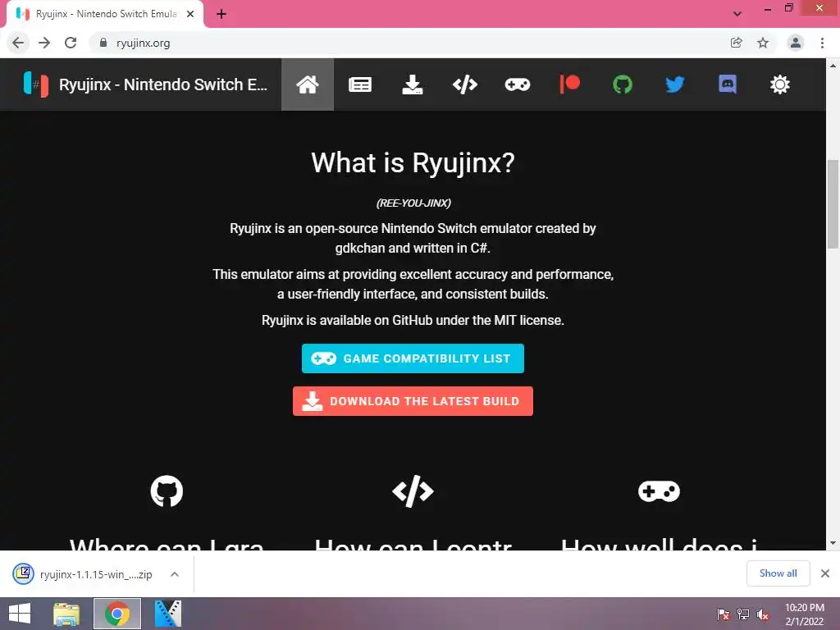
Task: Go forward using browser forward arrow
Action: [44, 43]
